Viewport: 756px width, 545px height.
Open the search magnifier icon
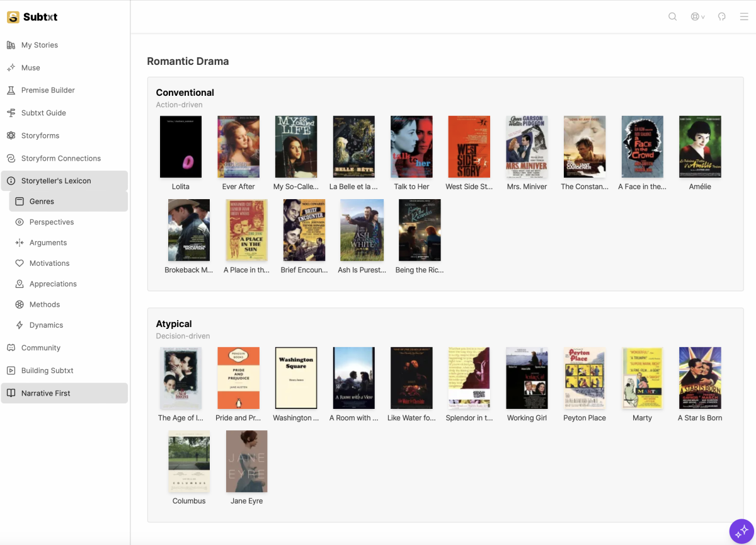tap(672, 16)
